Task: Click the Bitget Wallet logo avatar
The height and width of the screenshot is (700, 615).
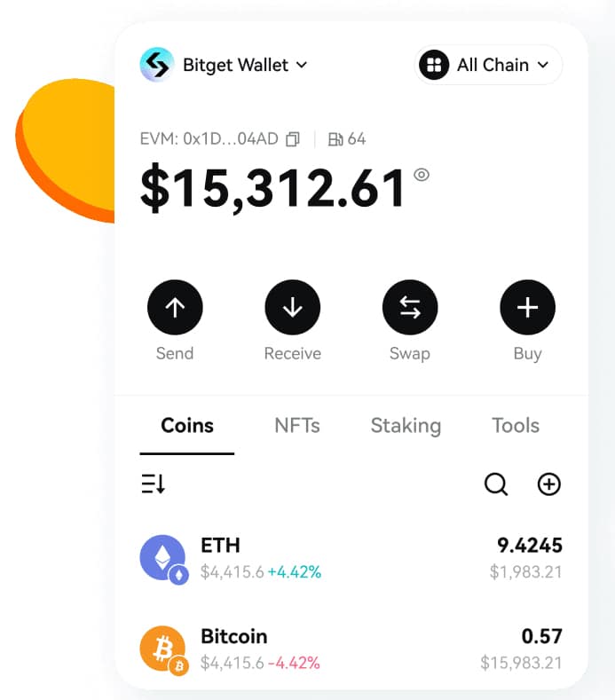Action: 157,65
